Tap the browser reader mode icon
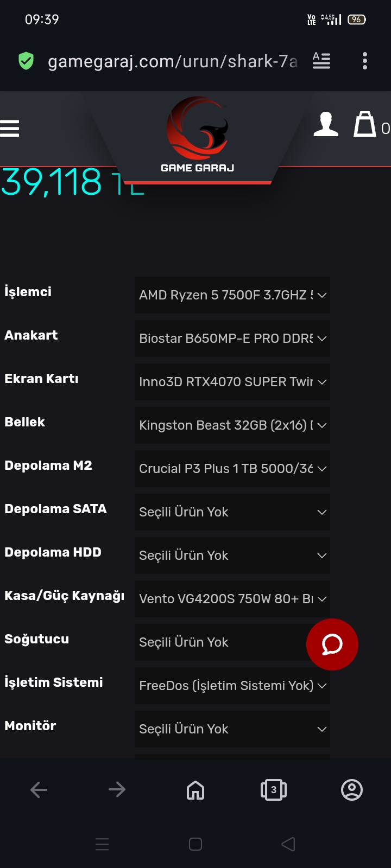The width and height of the screenshot is (391, 868). coord(321,61)
